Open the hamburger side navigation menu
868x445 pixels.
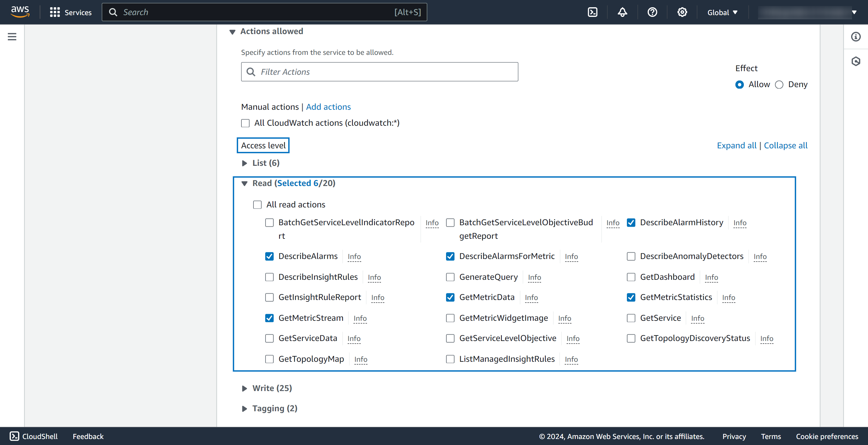[12, 37]
